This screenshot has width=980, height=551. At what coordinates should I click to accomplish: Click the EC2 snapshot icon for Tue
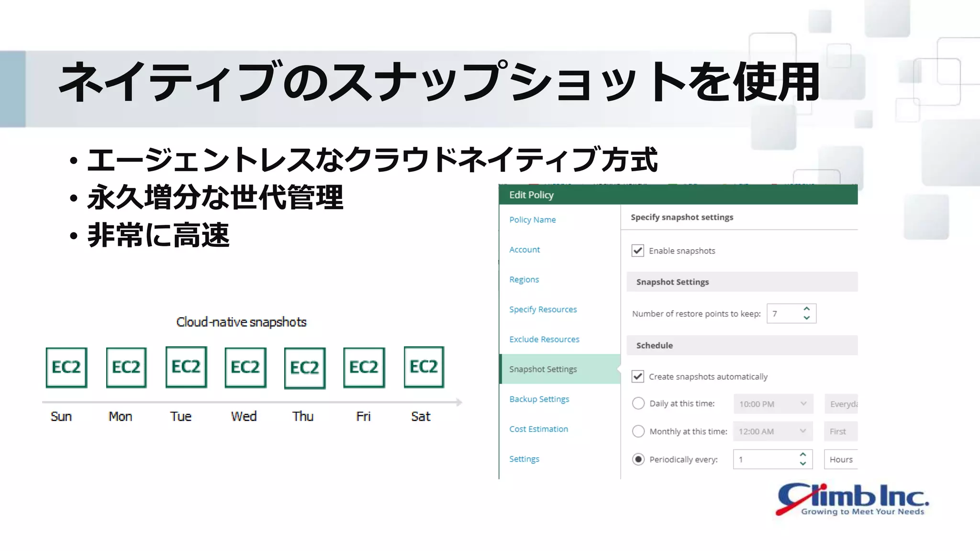click(x=186, y=367)
